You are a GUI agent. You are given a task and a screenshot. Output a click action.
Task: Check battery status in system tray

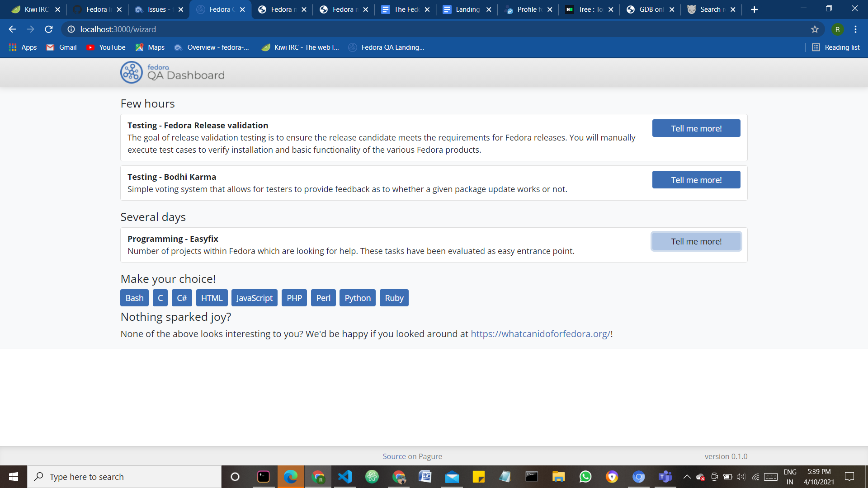click(728, 477)
